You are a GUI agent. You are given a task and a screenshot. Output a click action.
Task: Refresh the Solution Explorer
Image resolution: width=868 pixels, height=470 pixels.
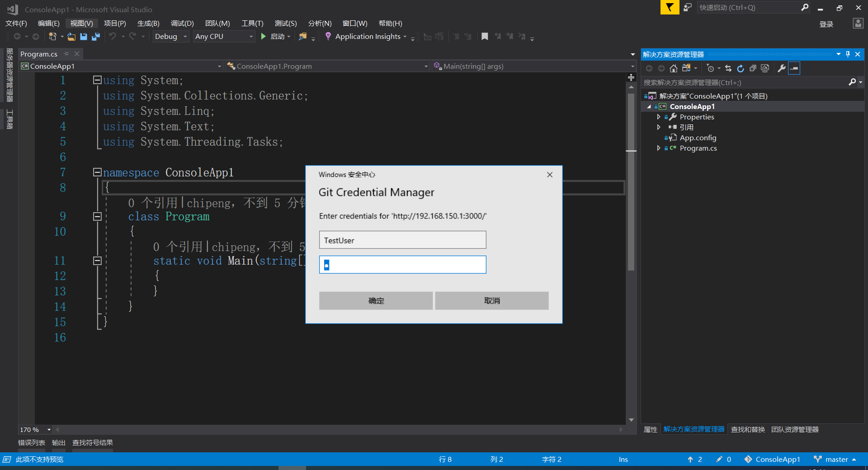[x=741, y=68]
